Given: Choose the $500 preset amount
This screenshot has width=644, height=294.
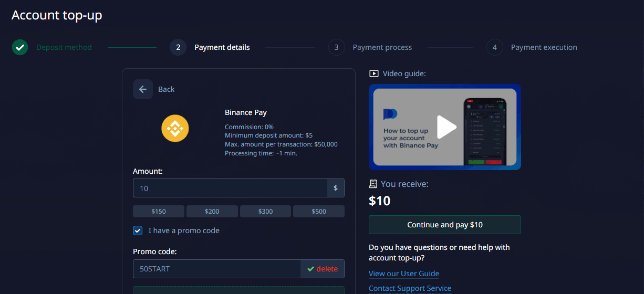Looking at the screenshot, I should 319,211.
